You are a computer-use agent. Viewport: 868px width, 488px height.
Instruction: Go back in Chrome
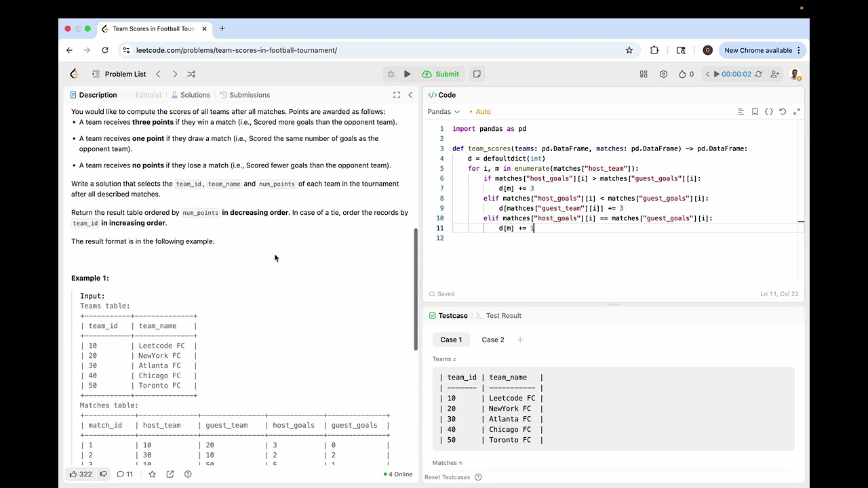[x=69, y=50]
